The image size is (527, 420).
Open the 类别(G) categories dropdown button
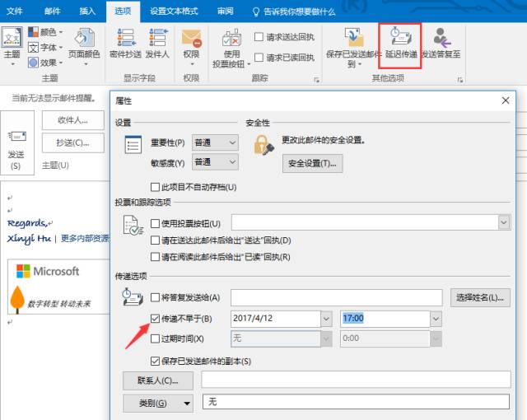(158, 403)
